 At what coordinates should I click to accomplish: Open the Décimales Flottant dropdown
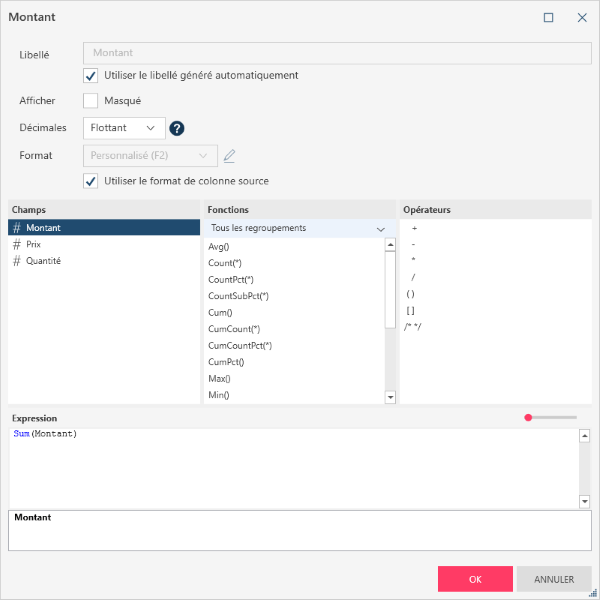(x=124, y=128)
